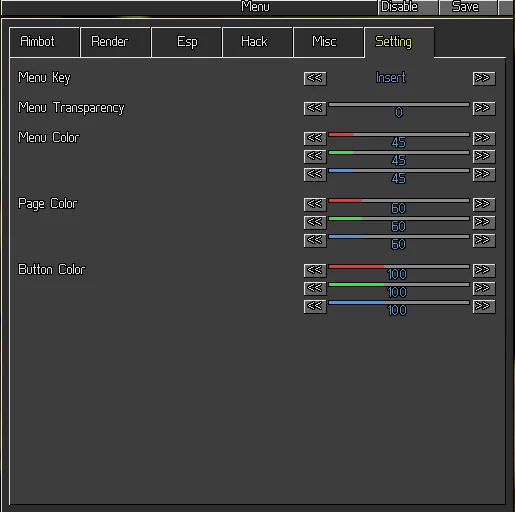Image resolution: width=515 pixels, height=512 pixels.
Task: Increase Menu Transparency with right arrow
Action: coord(484,108)
